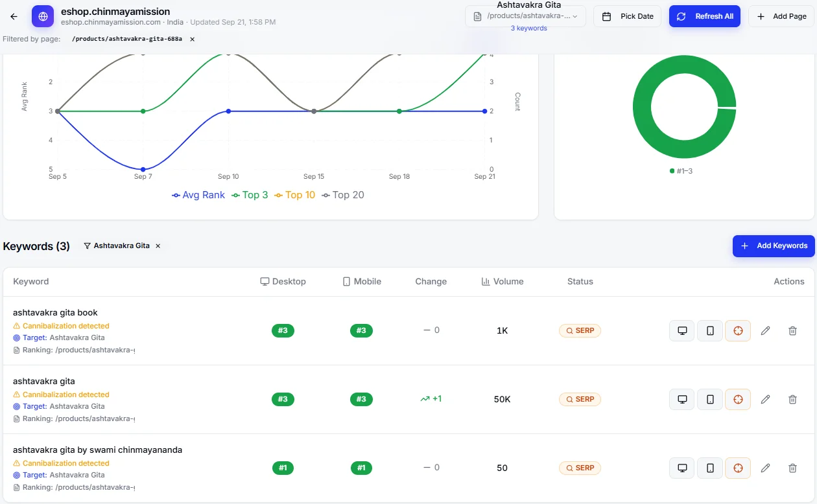
Task: Sort by the Keyword column header
Action: 31,282
